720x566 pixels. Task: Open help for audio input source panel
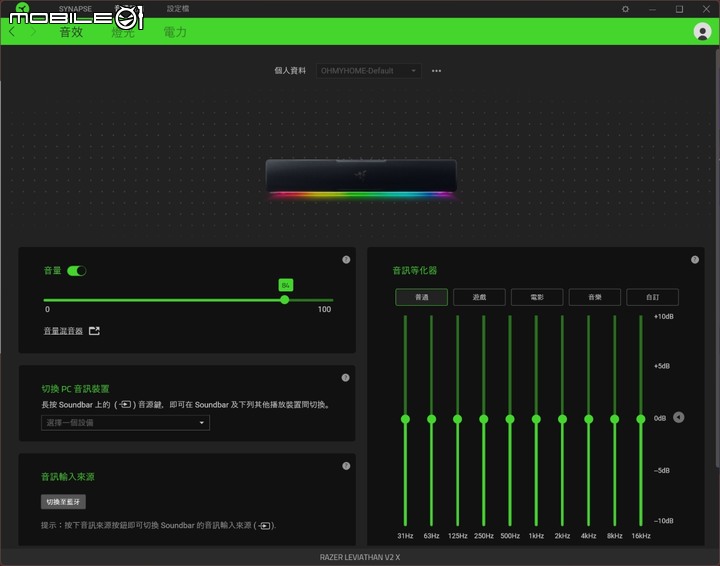pos(346,466)
